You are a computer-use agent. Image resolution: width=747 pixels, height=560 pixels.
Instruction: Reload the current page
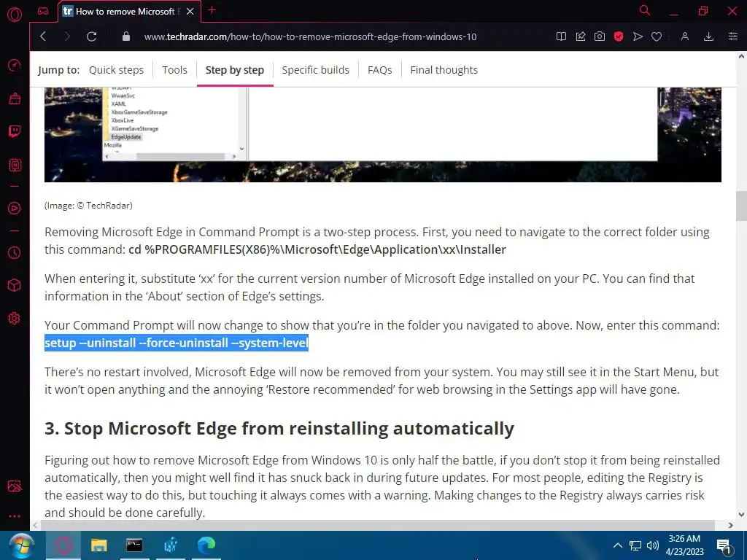tap(91, 36)
